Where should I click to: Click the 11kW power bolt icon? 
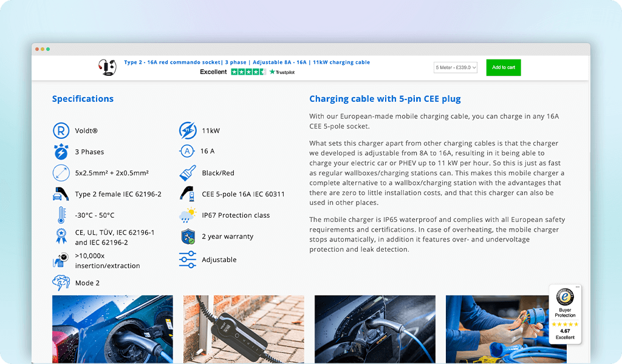pos(188,130)
